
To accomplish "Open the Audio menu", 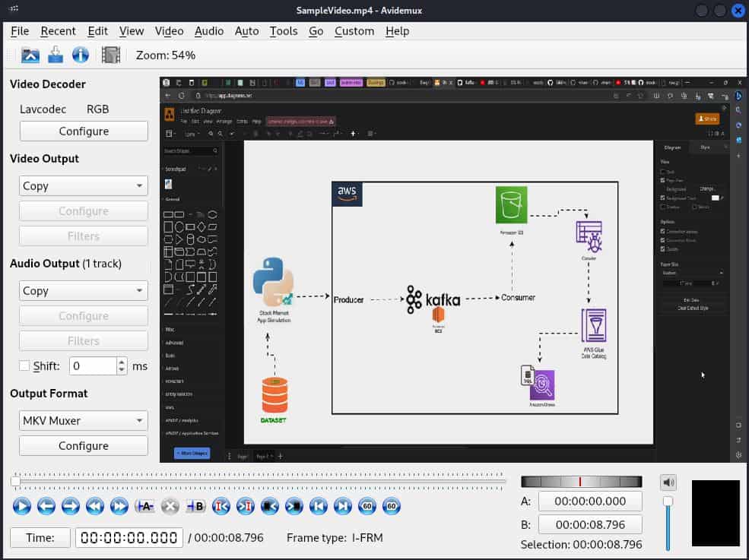I will click(x=209, y=31).
